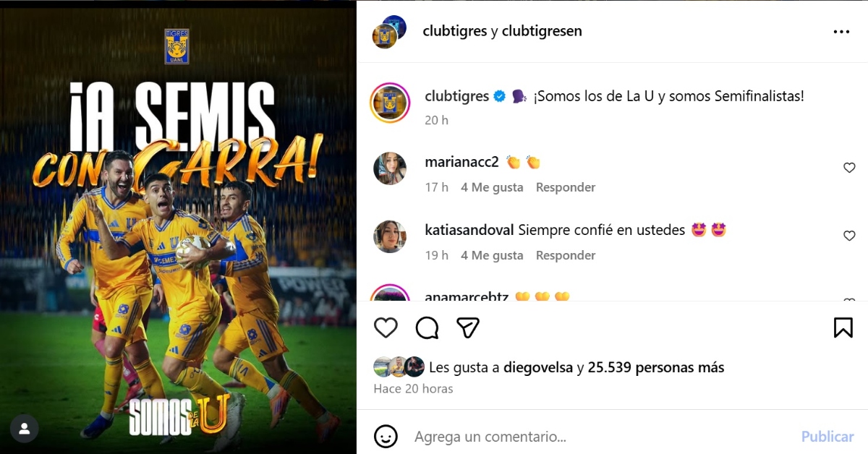Reply to katiasandoval's comment
Screen dimensions: 868x454
point(566,255)
